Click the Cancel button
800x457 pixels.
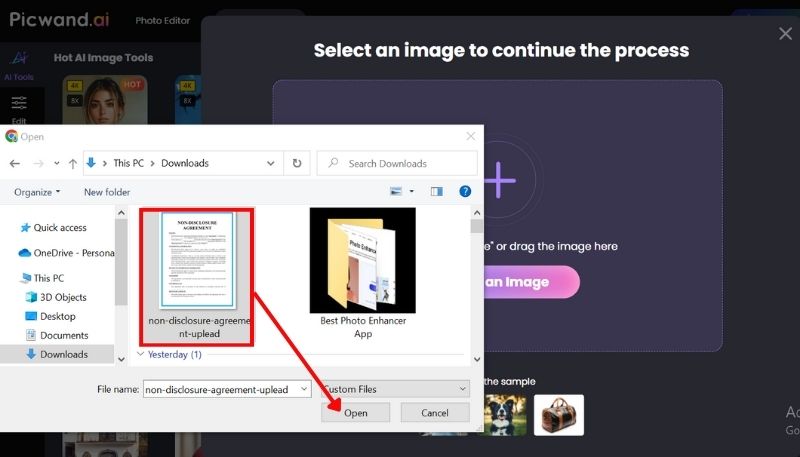(435, 412)
